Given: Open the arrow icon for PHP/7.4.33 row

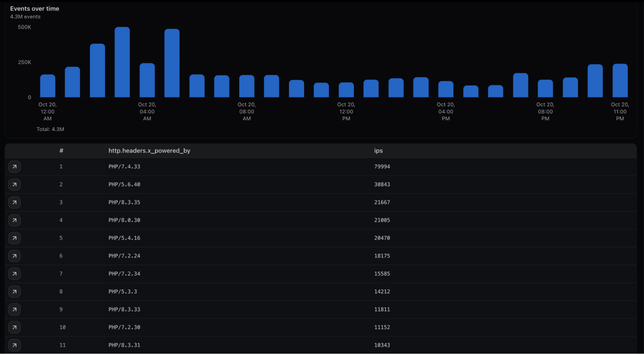Looking at the screenshot, I should pos(14,167).
